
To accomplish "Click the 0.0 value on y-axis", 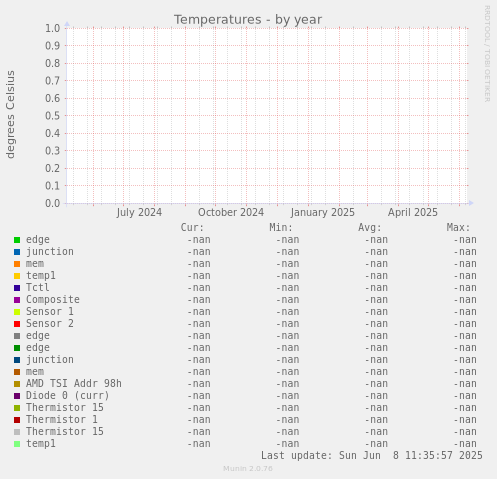I will point(52,203).
